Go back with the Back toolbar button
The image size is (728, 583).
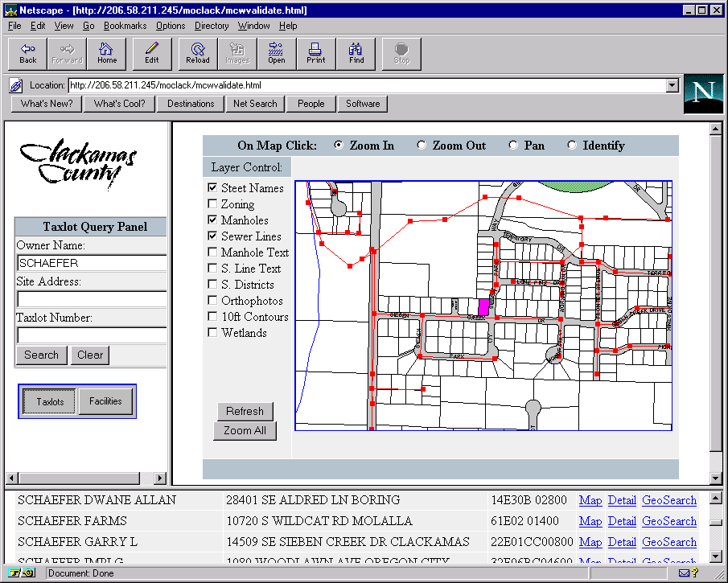(28, 54)
